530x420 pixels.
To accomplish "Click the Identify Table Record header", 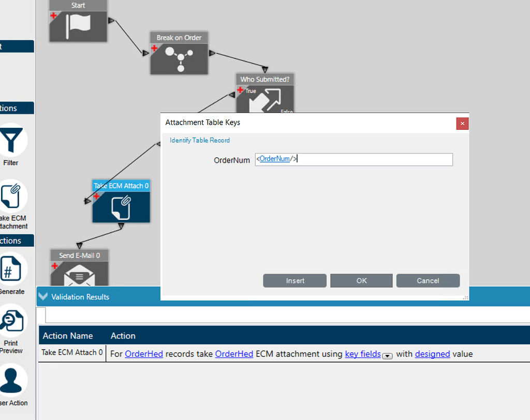I will point(200,140).
